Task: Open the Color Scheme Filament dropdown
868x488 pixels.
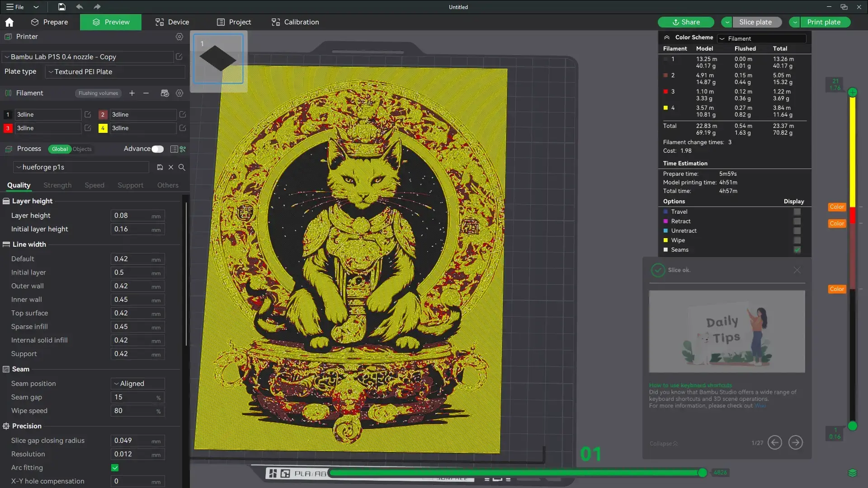Action: [762, 38]
